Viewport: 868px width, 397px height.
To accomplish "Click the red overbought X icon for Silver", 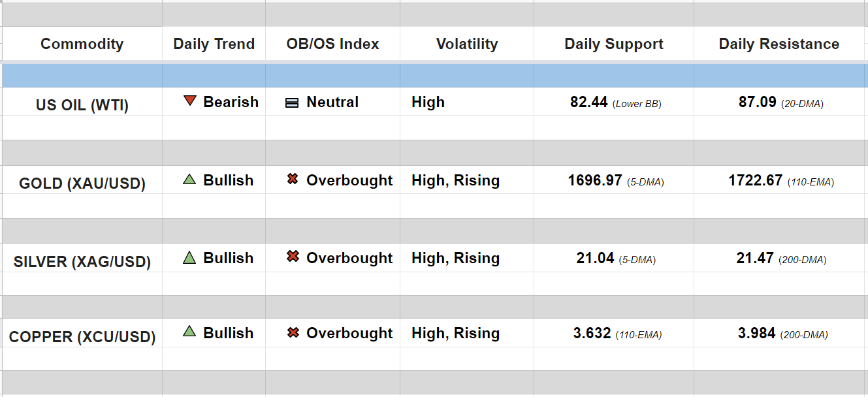I will 293,257.
